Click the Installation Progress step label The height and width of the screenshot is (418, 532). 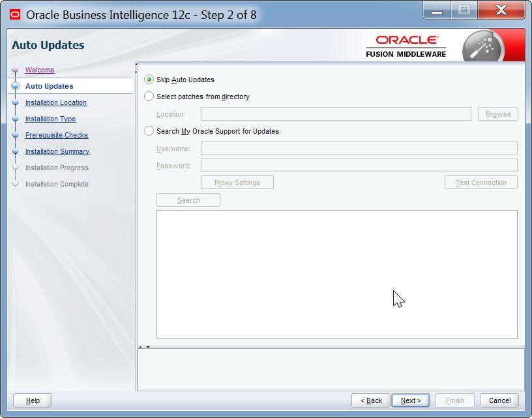(57, 168)
